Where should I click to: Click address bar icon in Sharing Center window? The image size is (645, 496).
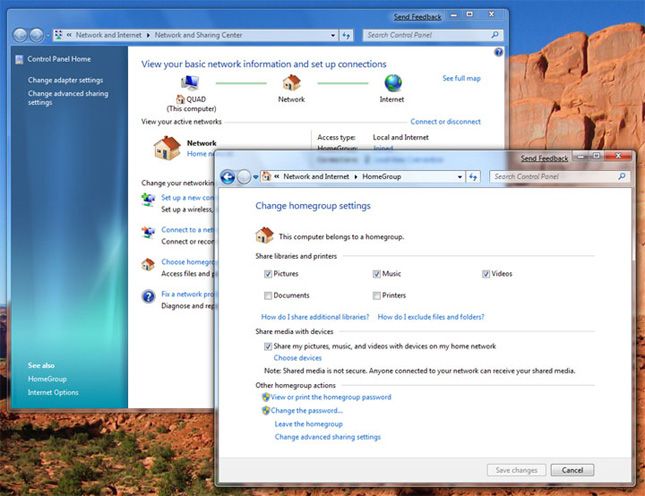click(x=59, y=35)
